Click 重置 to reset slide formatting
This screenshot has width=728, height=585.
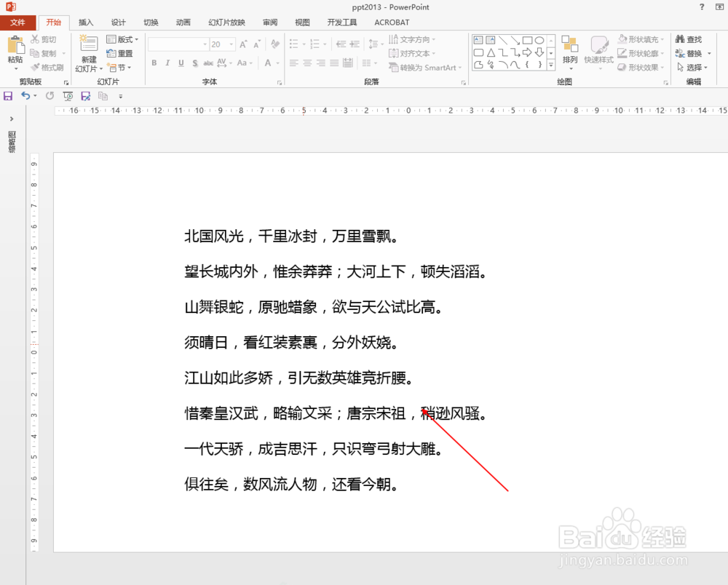[122, 52]
